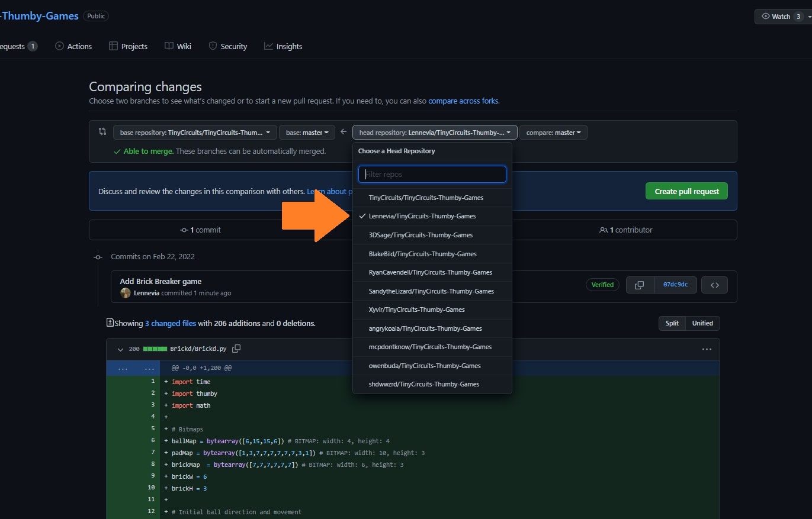Expand hidden diff lines above line 1
The width and height of the screenshot is (812, 519).
tap(123, 368)
